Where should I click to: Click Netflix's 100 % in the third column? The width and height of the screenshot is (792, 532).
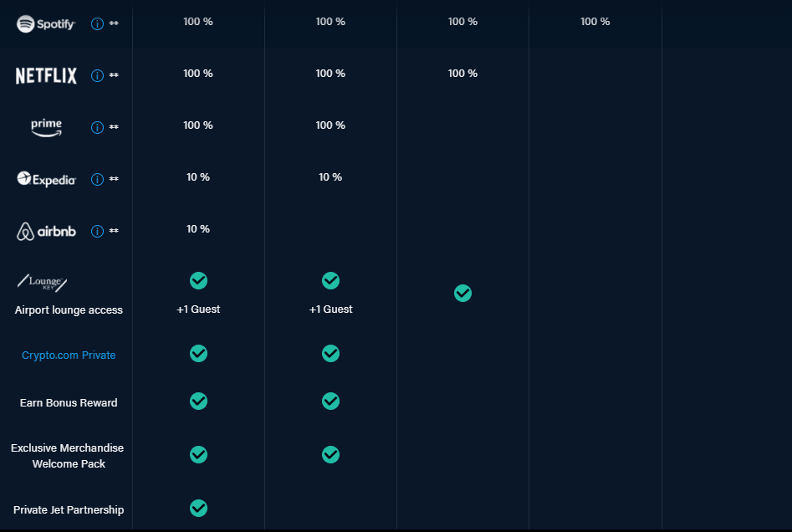[462, 74]
